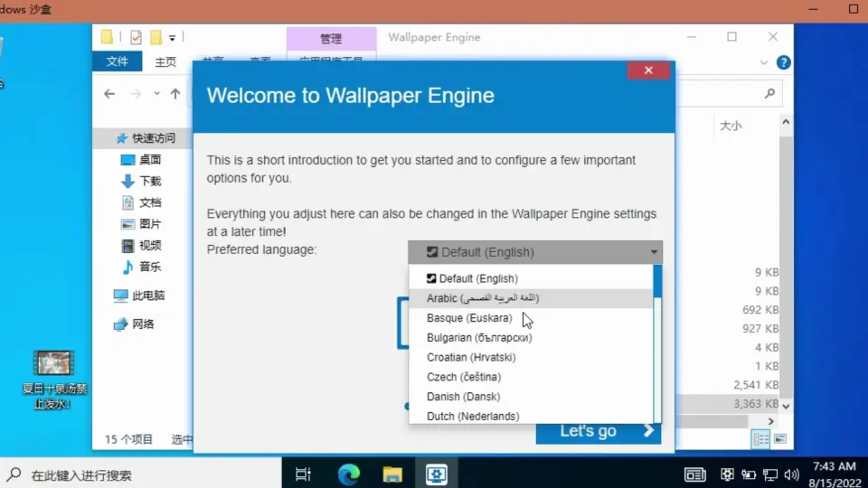Click the Explorer vertical scrollbar down arrow
868x488 pixels.
(786, 406)
